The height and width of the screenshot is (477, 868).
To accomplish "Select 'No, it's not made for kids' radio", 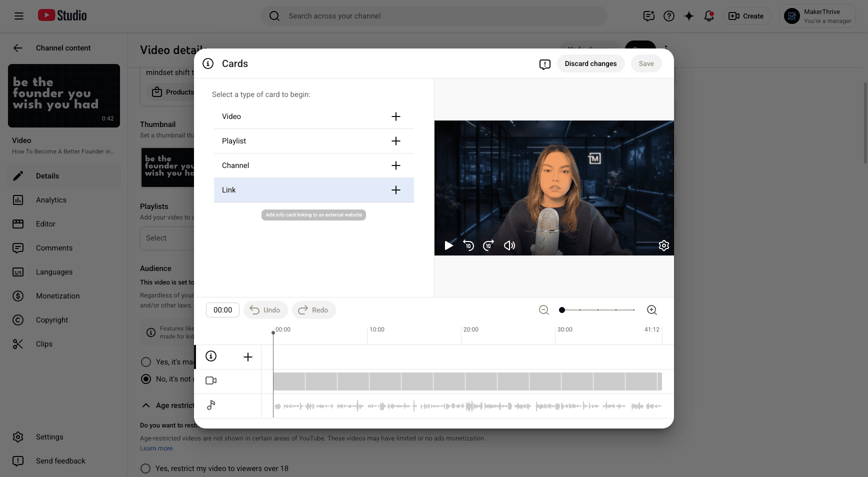I will tap(146, 379).
